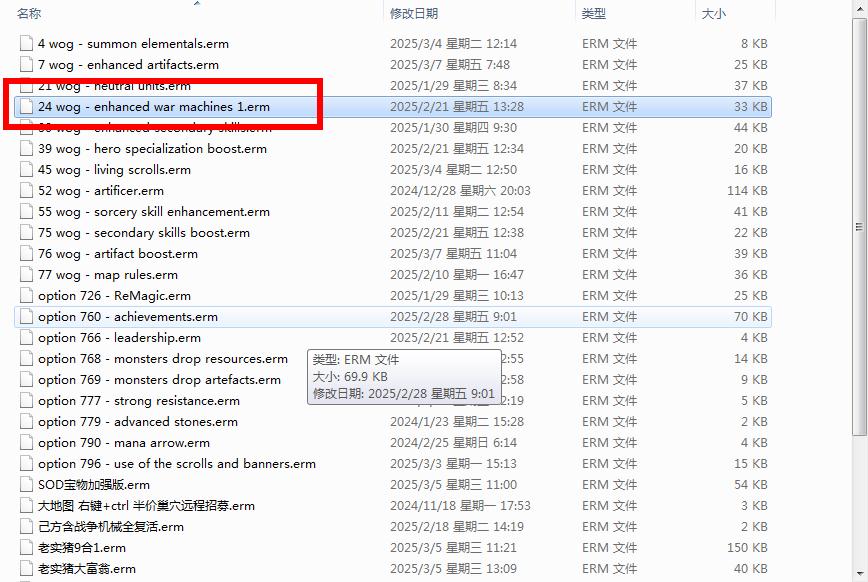868x582 pixels.
Task: Select the file name '52 wog - artificer.erm'
Action: (101, 191)
